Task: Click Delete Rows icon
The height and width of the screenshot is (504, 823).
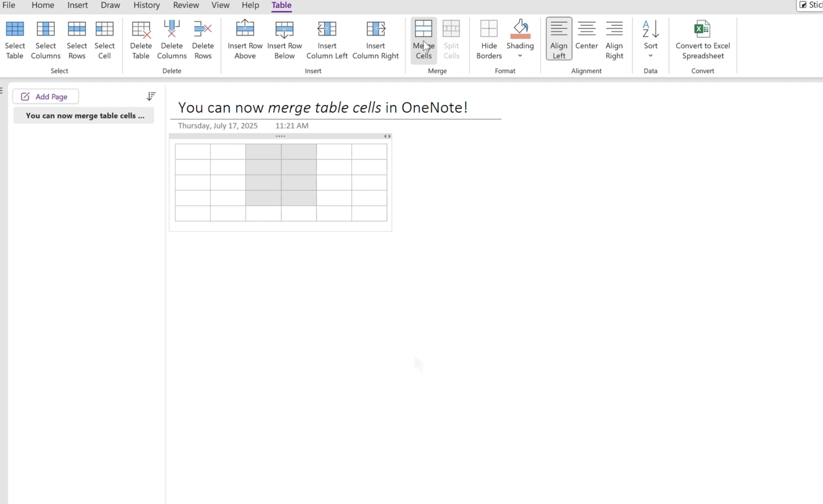Action: (202, 29)
